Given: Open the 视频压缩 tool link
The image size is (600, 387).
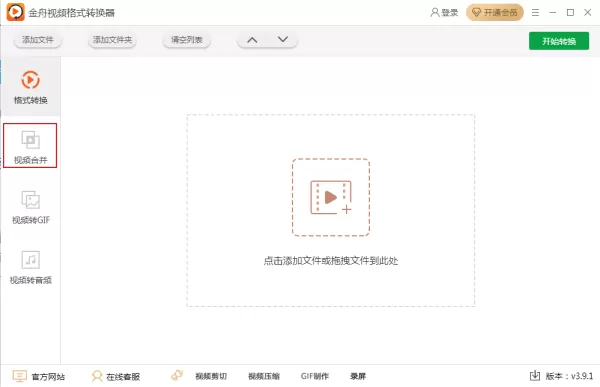Looking at the screenshot, I should pyautogui.click(x=264, y=376).
